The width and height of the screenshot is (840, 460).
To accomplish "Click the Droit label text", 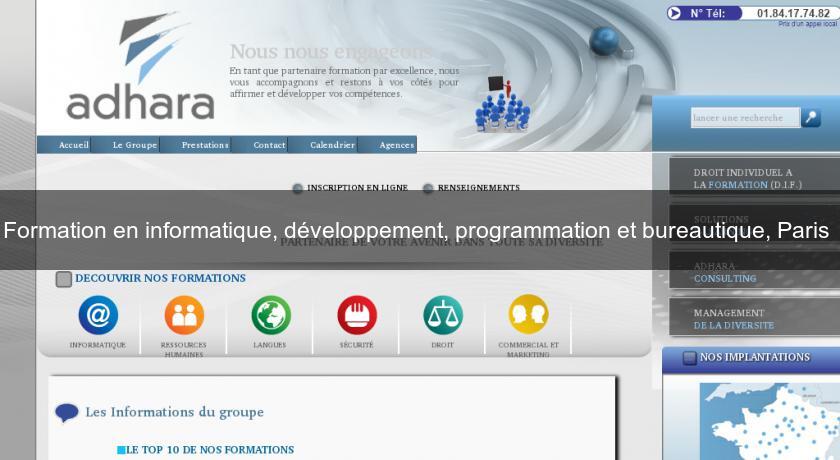I will coord(442,345).
